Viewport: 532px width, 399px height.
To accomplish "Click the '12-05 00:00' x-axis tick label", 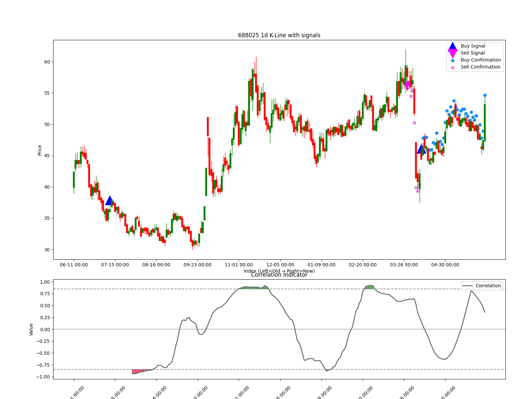I will click(x=280, y=265).
